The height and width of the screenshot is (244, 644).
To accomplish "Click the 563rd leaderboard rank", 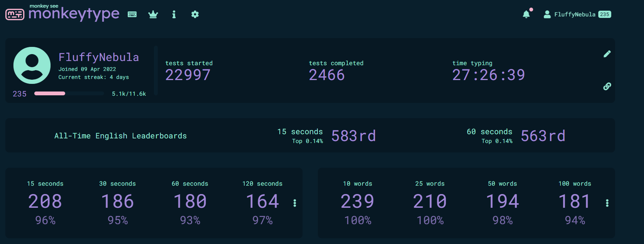I will [543, 136].
